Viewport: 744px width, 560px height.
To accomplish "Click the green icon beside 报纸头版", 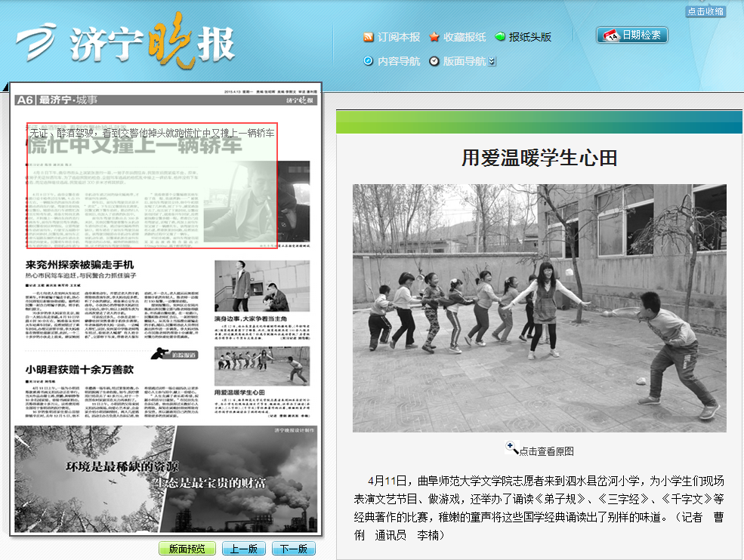I will coord(500,37).
